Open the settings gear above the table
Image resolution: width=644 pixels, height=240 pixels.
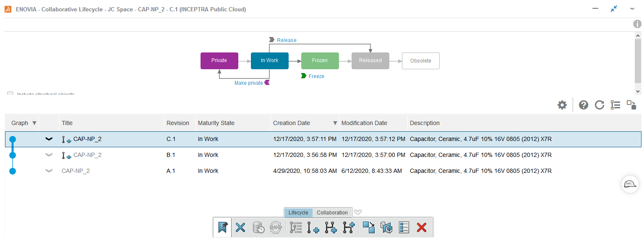pyautogui.click(x=562, y=105)
